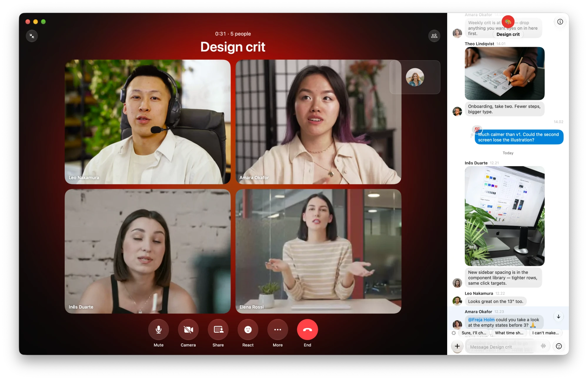
Task: Click Inês Duarte's avatar in chat
Action: click(457, 283)
